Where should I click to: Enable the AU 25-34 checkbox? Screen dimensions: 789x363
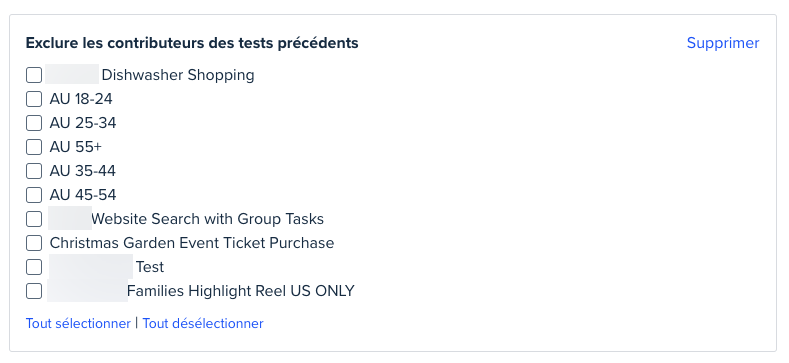34,123
